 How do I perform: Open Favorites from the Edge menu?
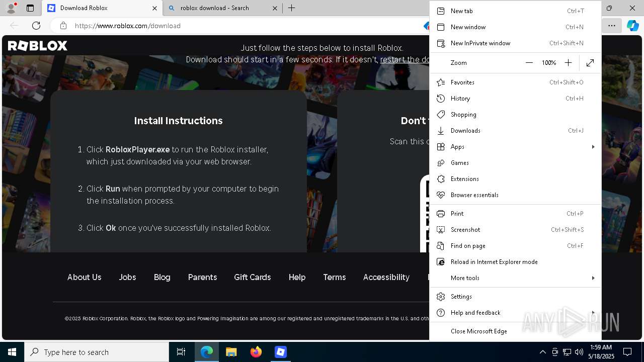click(515, 82)
